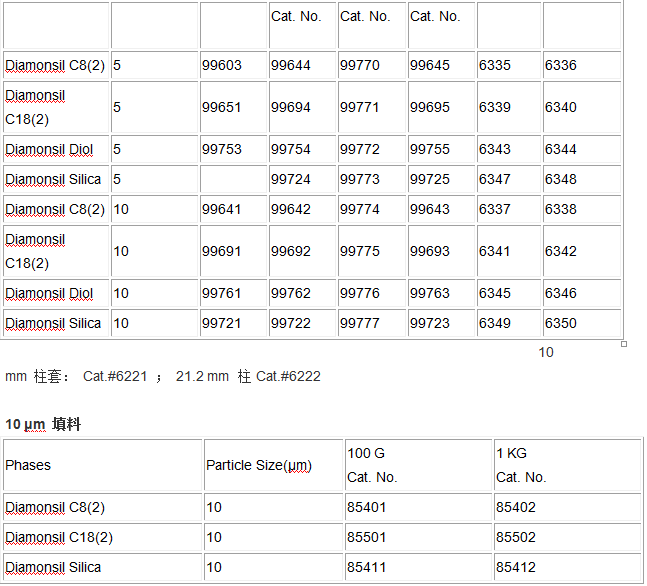647x586 pixels.
Task: Click cell 99695
Action: point(442,107)
